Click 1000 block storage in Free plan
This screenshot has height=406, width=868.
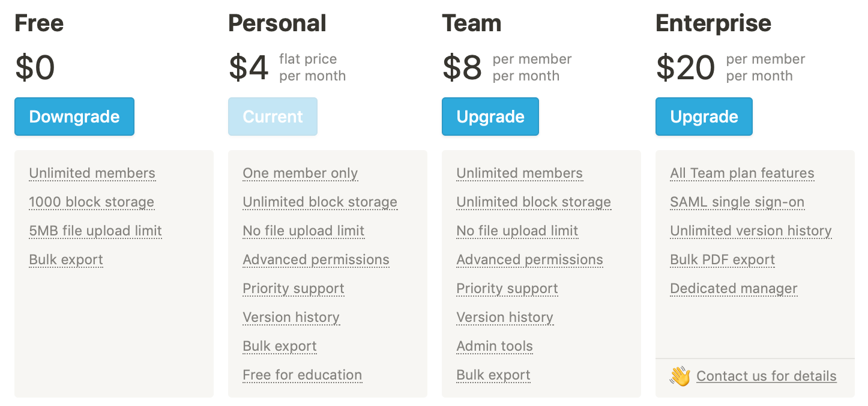(92, 202)
